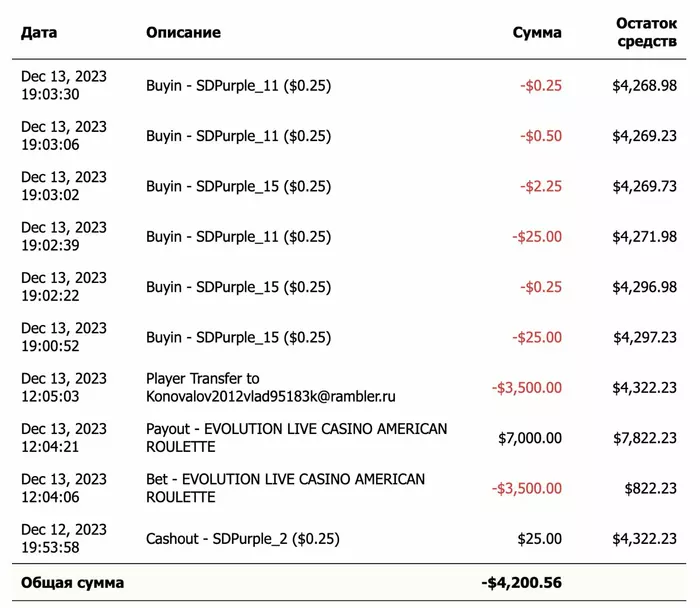The width and height of the screenshot is (700, 608).
Task: Click the Сумма column header
Action: (x=537, y=33)
